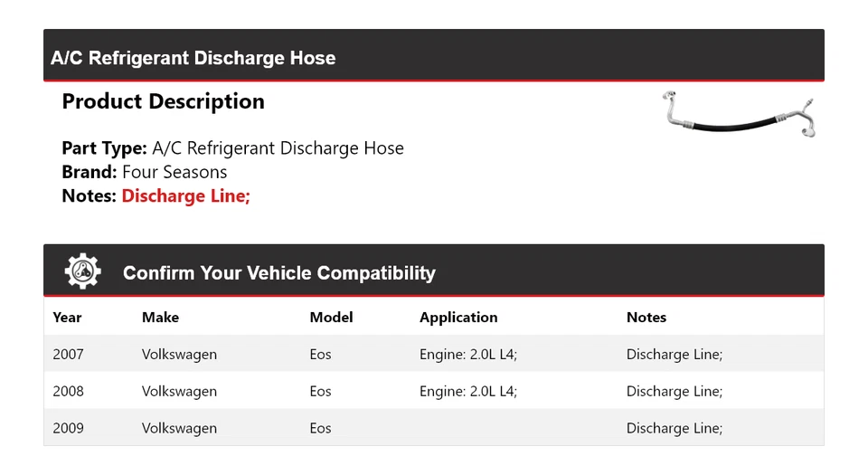Click the A/C Refrigerant Discharge Hose title bar
Viewport: 868px width, 475px height.
193,58
